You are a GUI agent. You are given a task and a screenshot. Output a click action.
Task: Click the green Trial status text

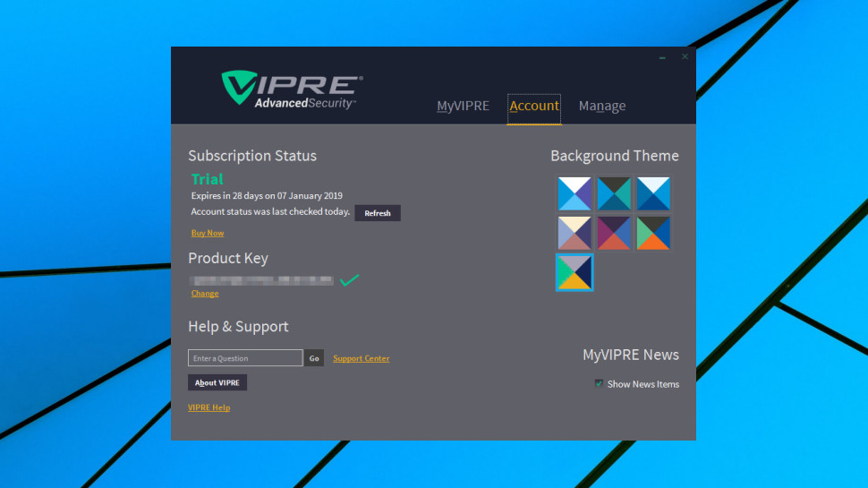(207, 179)
